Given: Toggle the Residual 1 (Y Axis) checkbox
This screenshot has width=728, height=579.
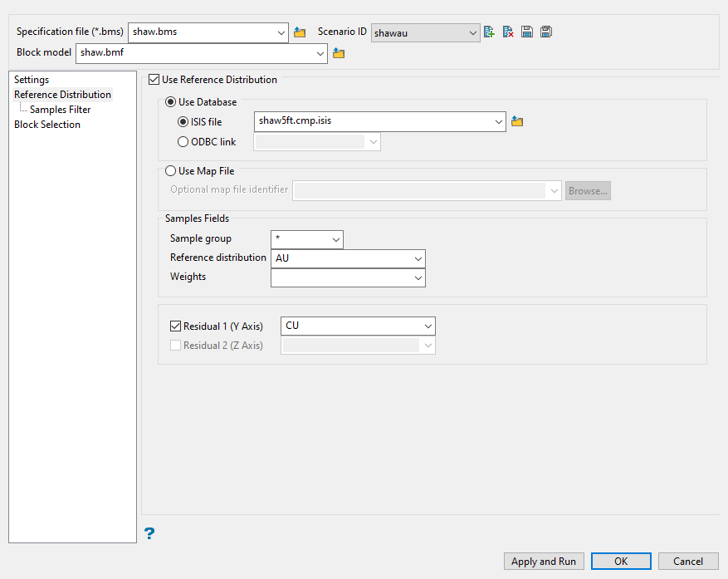Looking at the screenshot, I should (175, 326).
